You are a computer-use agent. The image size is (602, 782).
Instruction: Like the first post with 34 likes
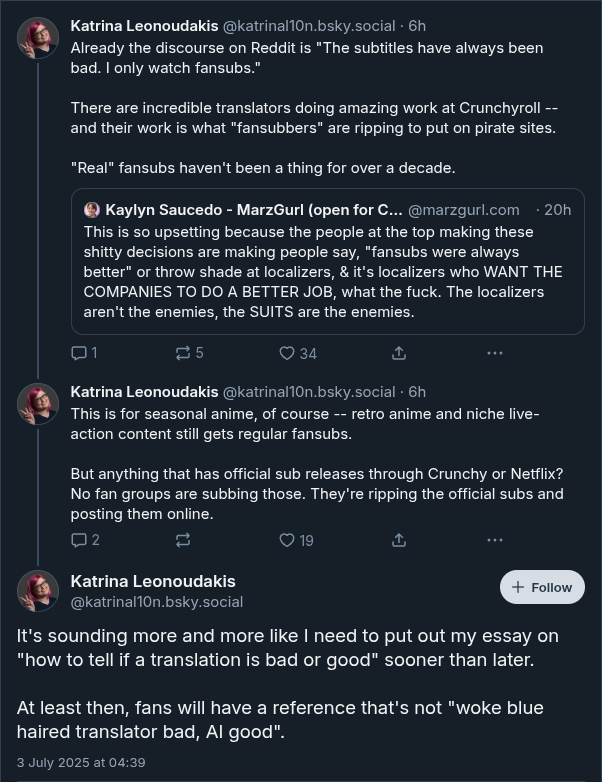click(298, 353)
